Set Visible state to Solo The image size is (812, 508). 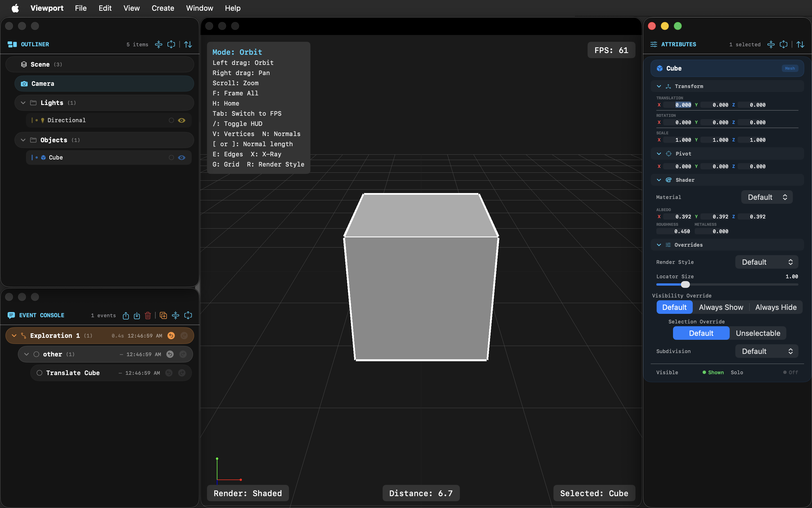pos(737,373)
